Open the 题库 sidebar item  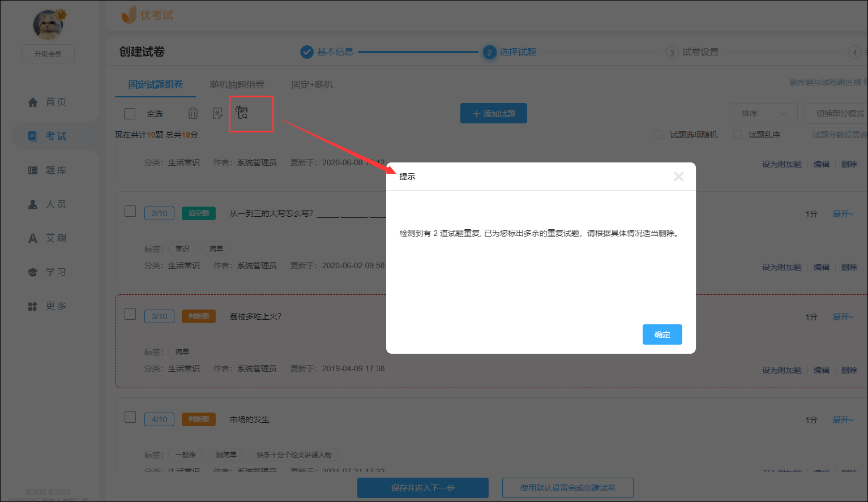click(x=48, y=170)
